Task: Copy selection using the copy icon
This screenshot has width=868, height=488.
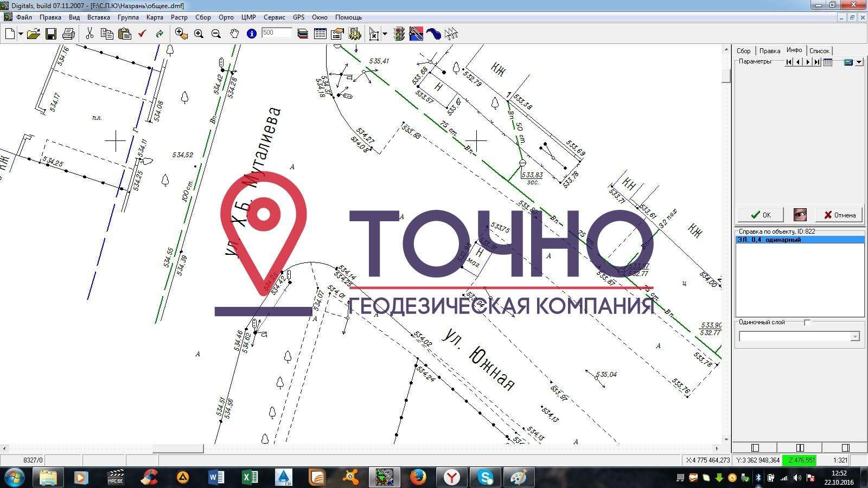Action: (107, 34)
